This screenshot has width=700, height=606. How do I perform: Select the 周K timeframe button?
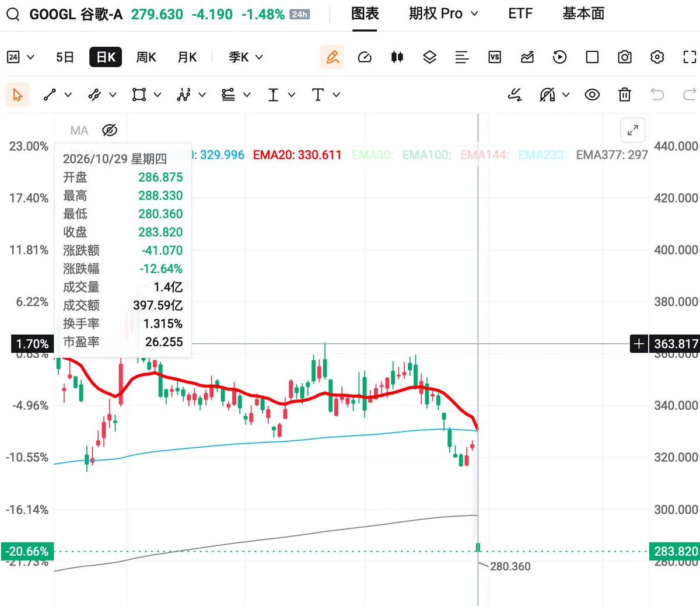pos(146,57)
